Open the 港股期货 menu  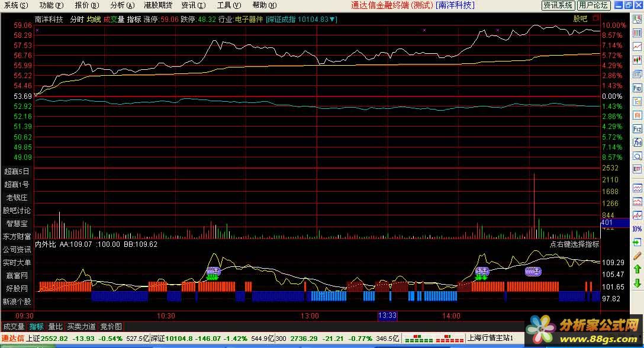click(158, 5)
